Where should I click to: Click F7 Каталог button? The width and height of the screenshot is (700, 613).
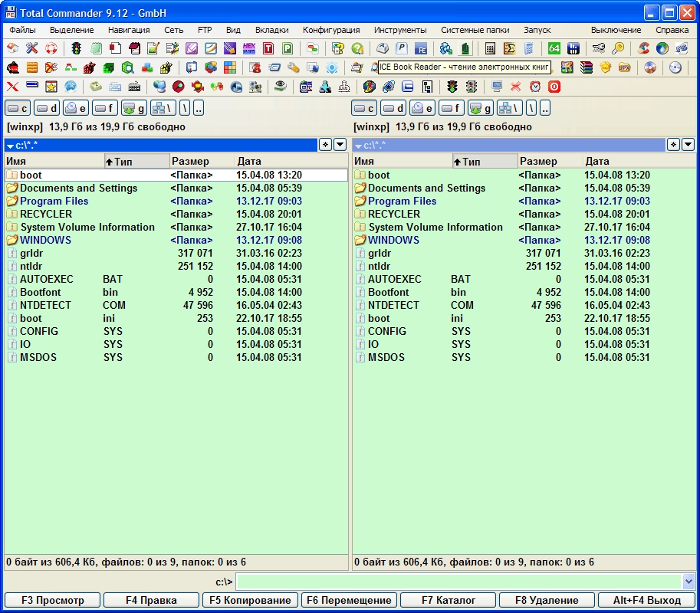click(x=448, y=600)
